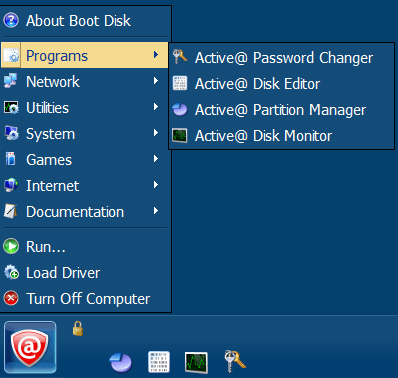Click the Internet globe icon

pos(11,185)
